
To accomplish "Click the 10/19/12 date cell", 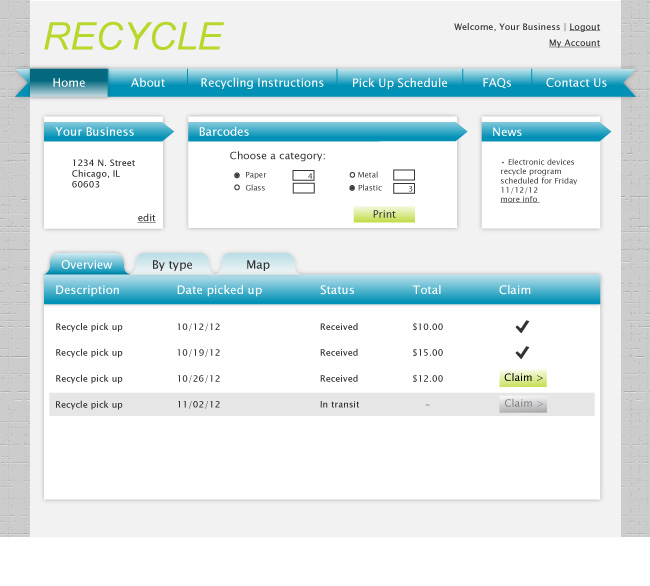I will click(x=199, y=353).
